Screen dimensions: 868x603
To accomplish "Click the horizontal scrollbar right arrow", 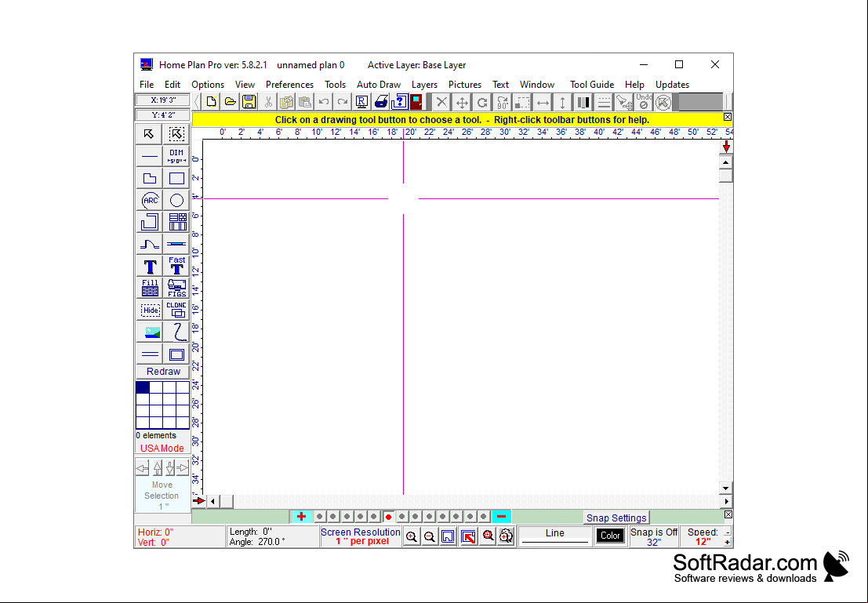I will [x=726, y=502].
